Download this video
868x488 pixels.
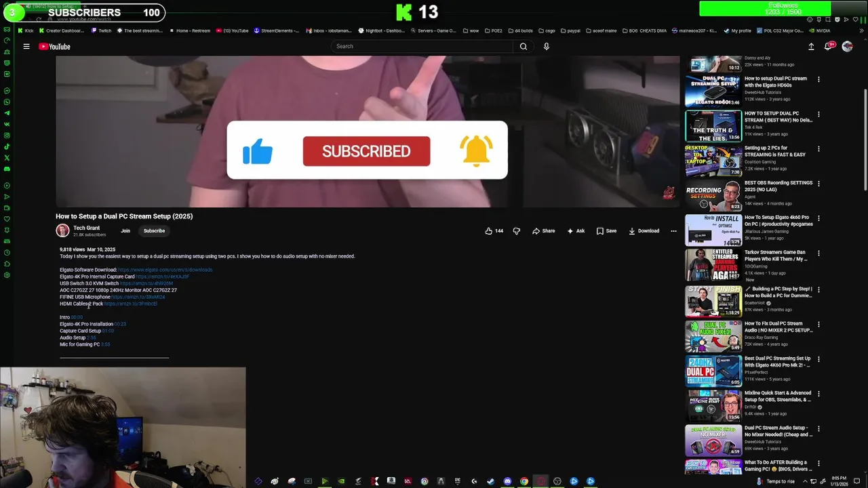pos(644,231)
